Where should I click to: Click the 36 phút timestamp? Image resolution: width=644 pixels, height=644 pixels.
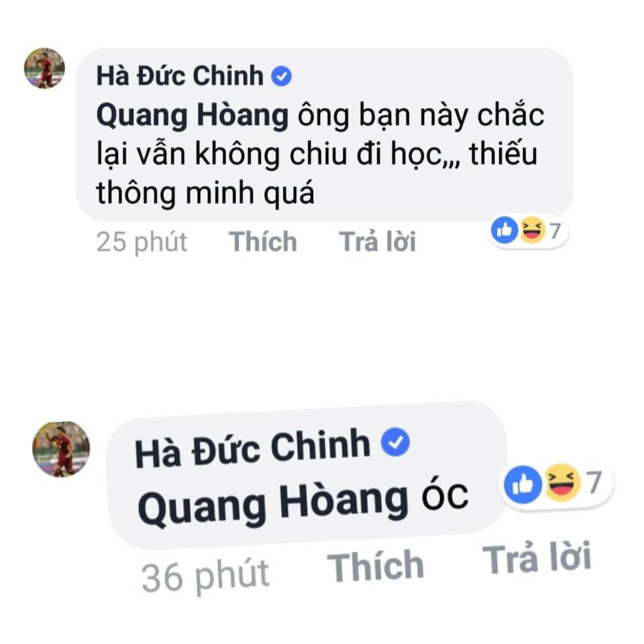pos(205,576)
